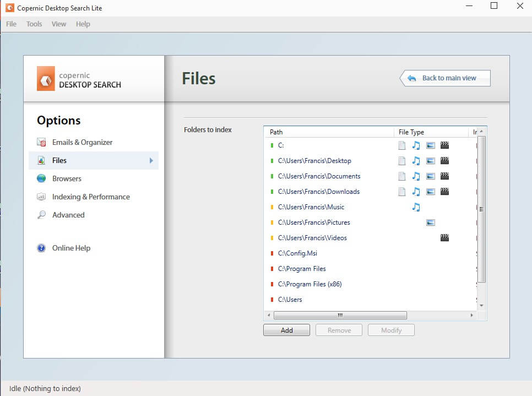Screen dimensions: 532x396
Task: Select the C:\Program Files (x86) folder row
Action: pyautogui.click(x=310, y=284)
